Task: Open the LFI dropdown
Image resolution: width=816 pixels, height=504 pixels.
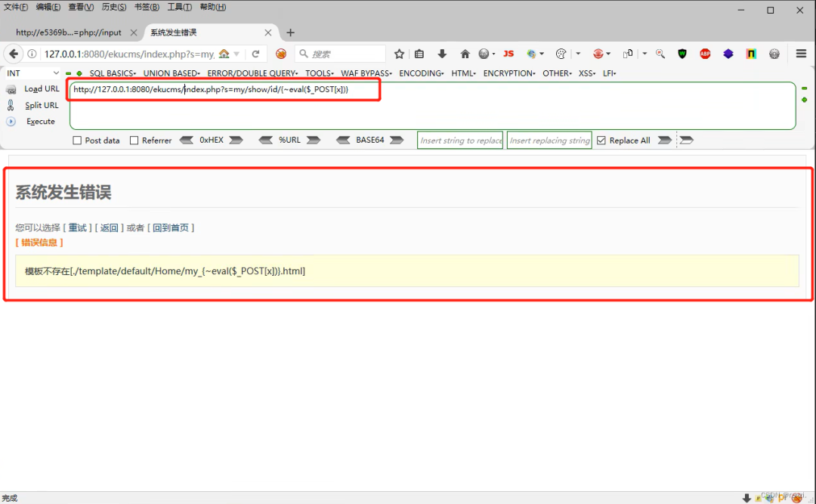Action: 610,73
